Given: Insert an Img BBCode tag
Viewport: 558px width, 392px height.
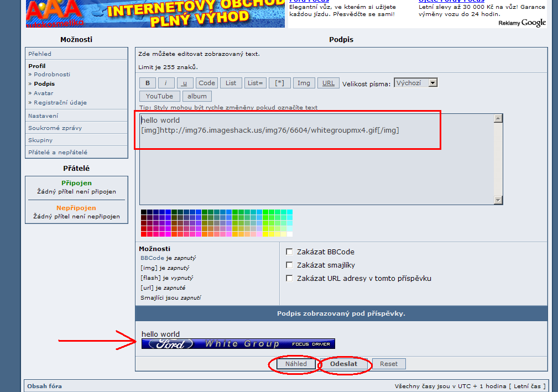Looking at the screenshot, I should coord(304,83).
